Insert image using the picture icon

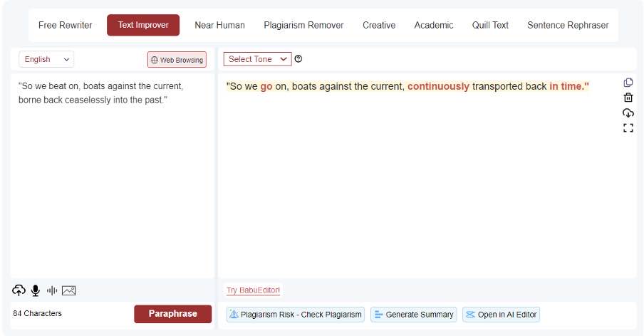point(68,290)
